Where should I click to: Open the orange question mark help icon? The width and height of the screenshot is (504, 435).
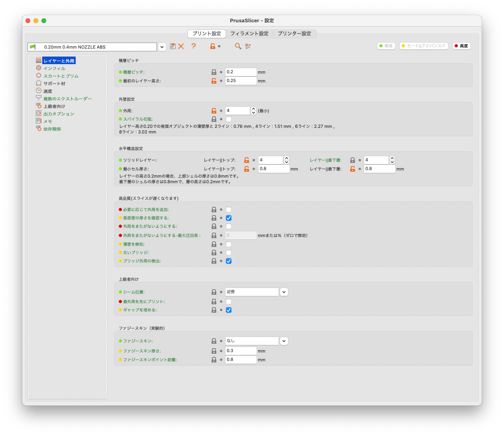pyautogui.click(x=194, y=46)
